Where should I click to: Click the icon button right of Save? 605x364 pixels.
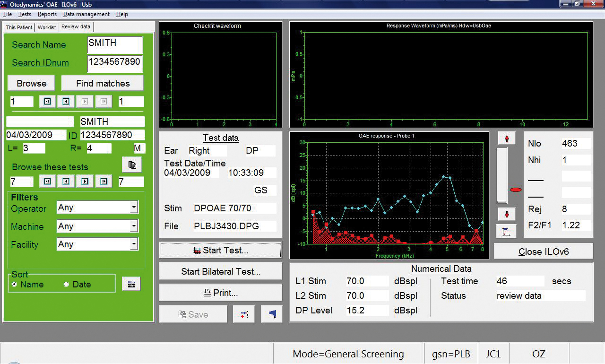pos(244,314)
